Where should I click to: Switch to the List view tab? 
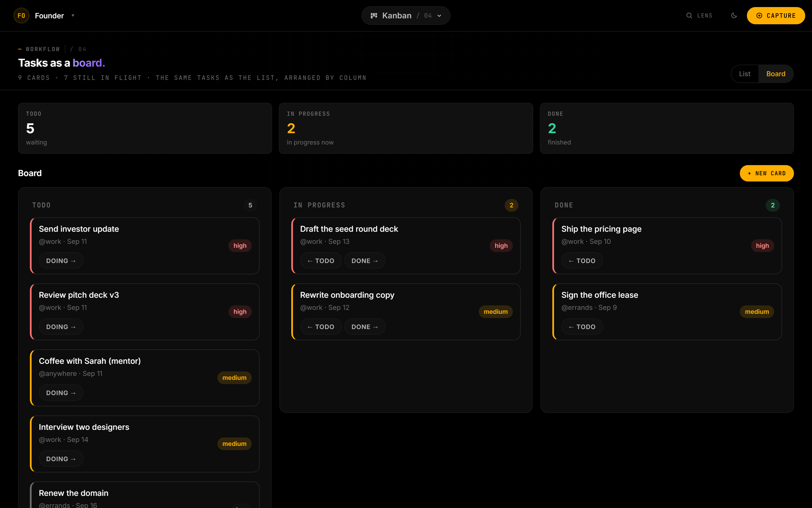[745, 74]
